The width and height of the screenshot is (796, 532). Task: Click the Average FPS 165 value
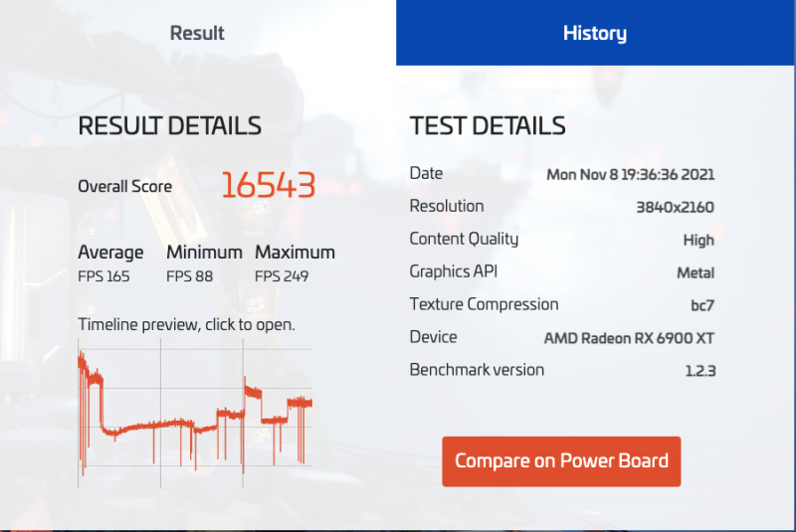(103, 276)
